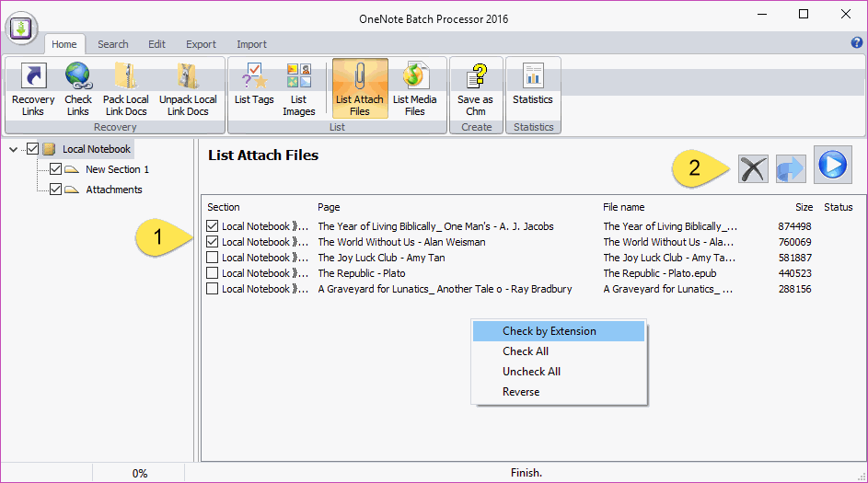Select the New Section 1 tree item
The height and width of the screenshot is (483, 868).
pyautogui.click(x=117, y=169)
